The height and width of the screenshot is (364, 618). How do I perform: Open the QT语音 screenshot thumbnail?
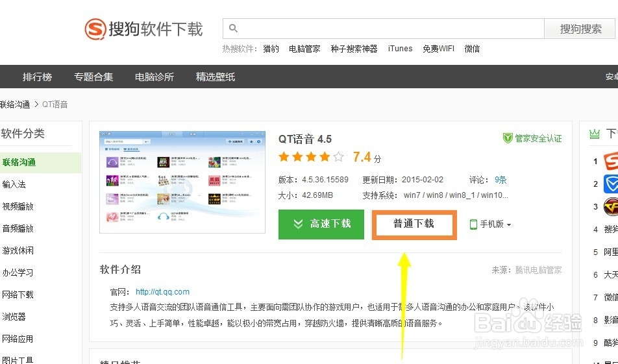[182, 182]
